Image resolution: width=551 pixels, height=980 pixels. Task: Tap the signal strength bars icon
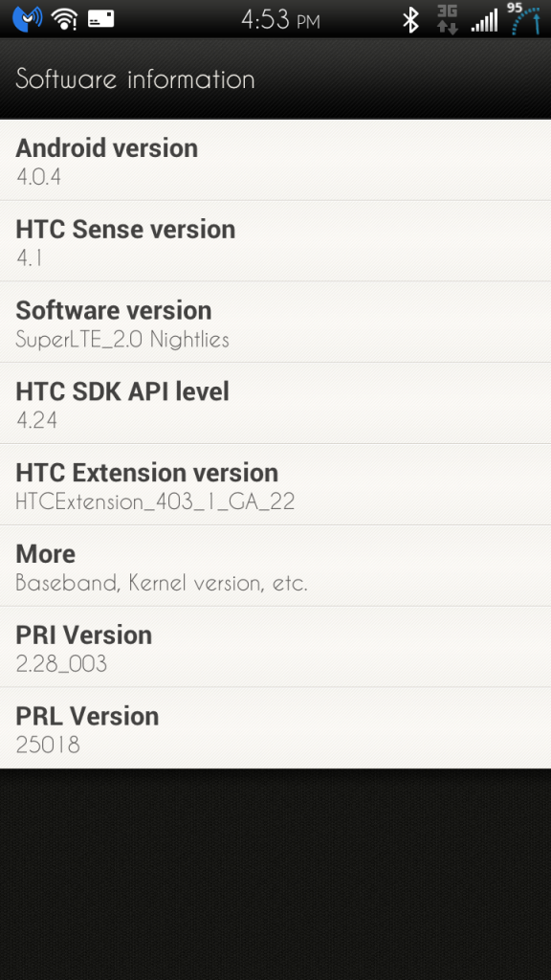pyautogui.click(x=485, y=19)
